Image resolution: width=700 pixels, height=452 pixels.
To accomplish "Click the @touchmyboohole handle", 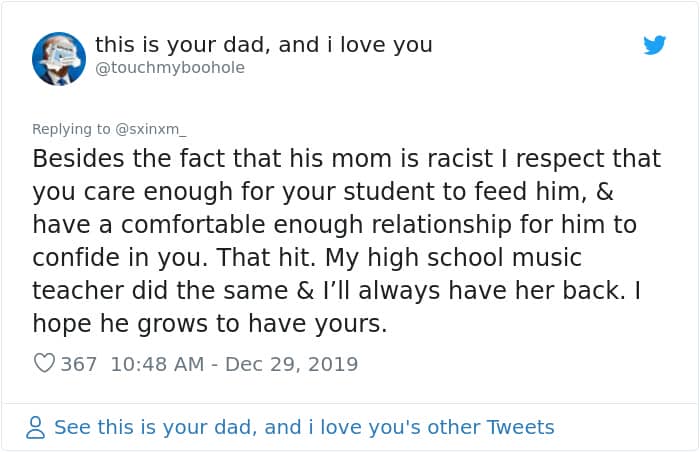I will pyautogui.click(x=169, y=68).
